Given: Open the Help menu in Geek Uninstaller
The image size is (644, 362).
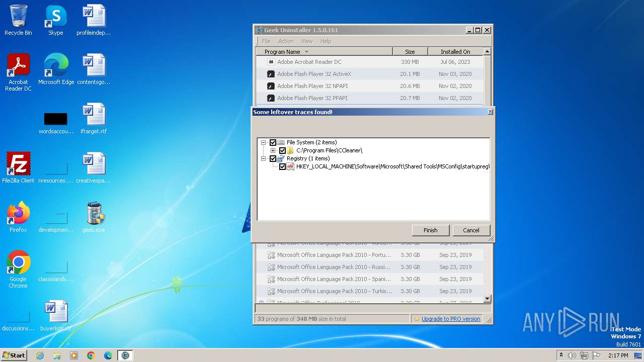Looking at the screenshot, I should click(x=326, y=41).
